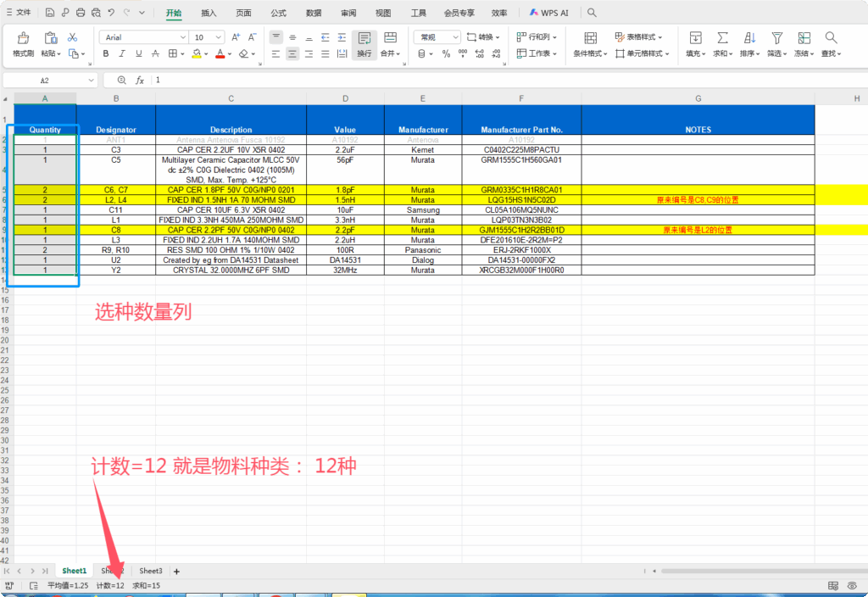
Task: Click the Sum (求和) sigma icon
Action: 722,38
